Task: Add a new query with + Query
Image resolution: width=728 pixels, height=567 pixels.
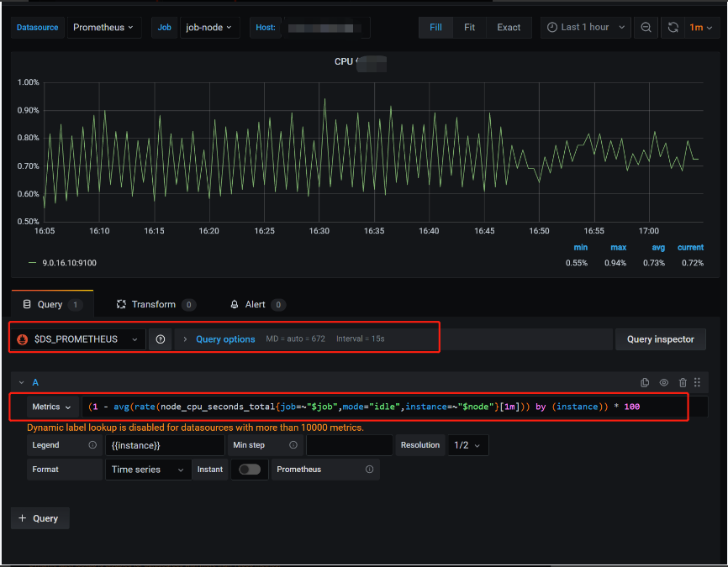Action: 40,518
